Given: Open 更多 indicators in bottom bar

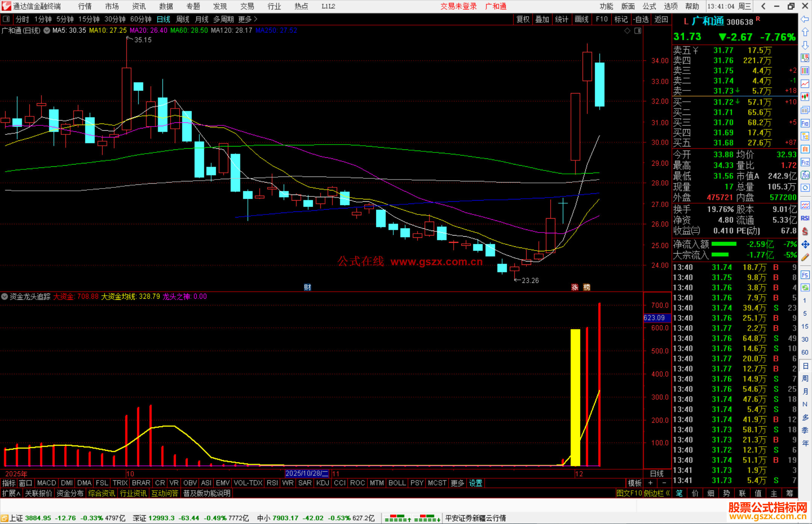Looking at the screenshot, I should [458, 483].
